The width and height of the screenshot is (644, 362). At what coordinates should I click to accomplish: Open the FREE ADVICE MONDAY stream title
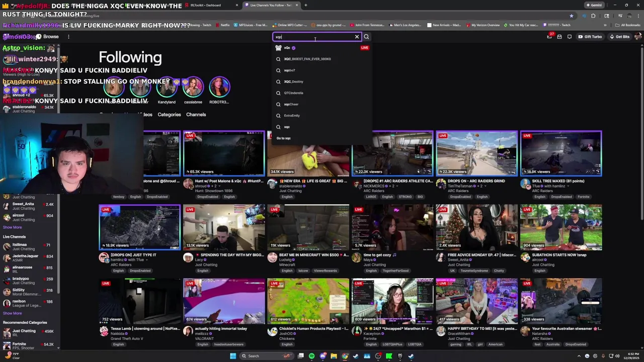[x=482, y=255]
